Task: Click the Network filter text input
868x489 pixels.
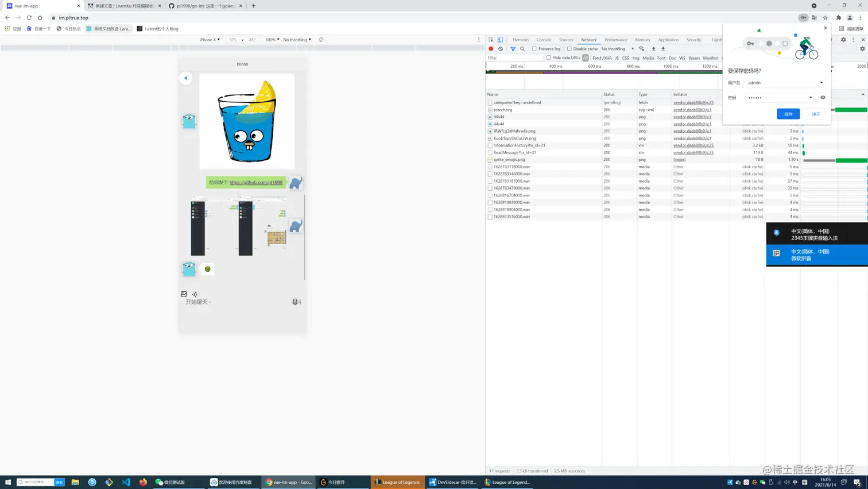Action: [514, 58]
